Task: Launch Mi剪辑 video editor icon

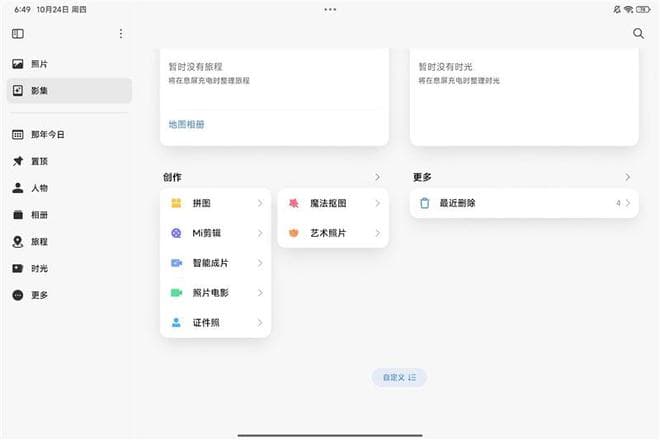Action: 176,233
